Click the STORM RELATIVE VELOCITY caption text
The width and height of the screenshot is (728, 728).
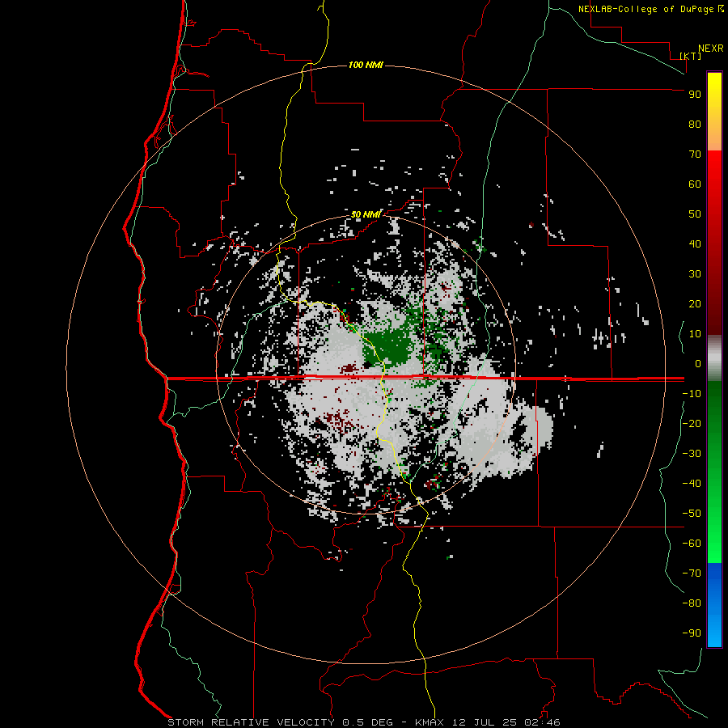(251, 722)
